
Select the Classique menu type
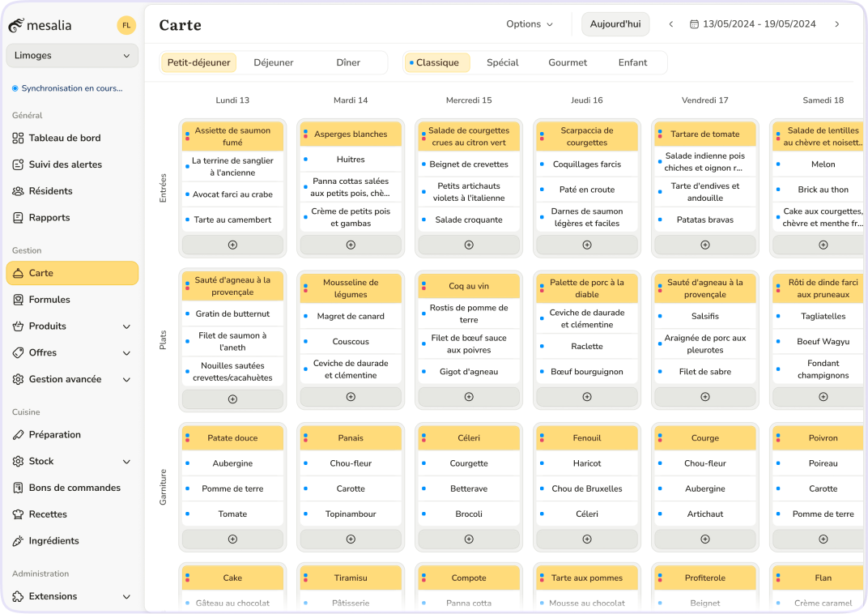point(436,63)
